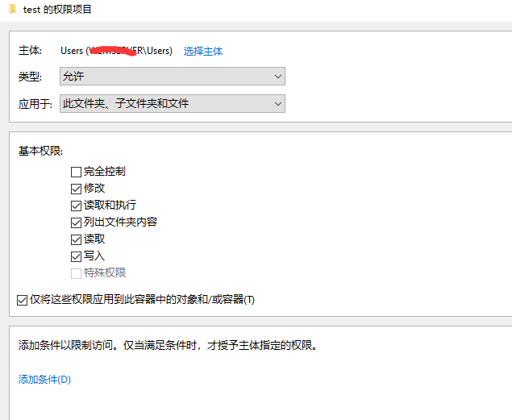512x420 pixels.
Task: Click the condition description text 添加条件以限制访问
Action: click(169, 346)
